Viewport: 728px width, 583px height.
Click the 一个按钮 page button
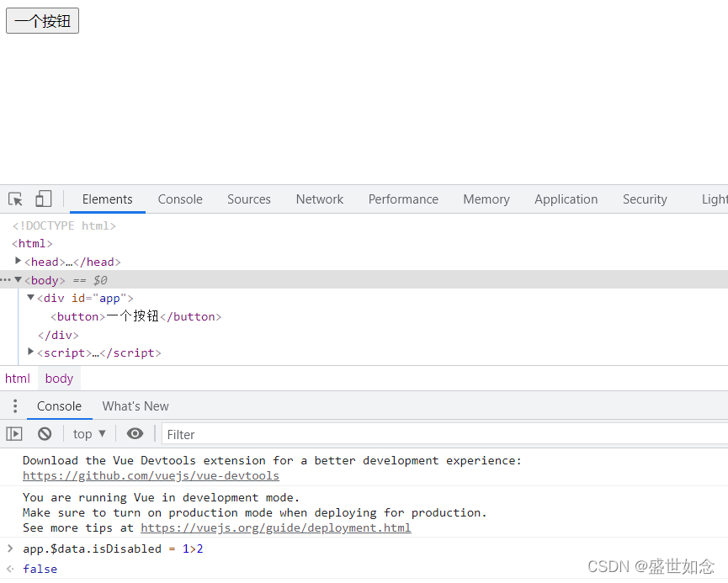[x=42, y=21]
